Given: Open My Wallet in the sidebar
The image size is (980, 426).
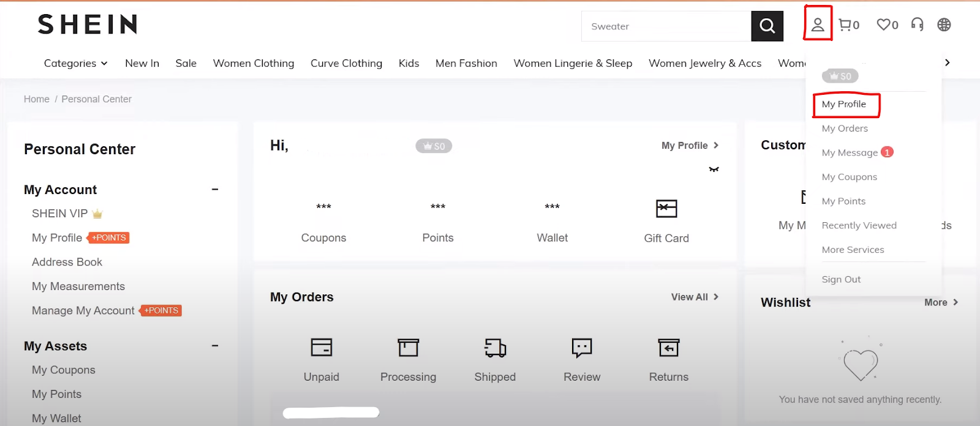Looking at the screenshot, I should tap(56, 419).
